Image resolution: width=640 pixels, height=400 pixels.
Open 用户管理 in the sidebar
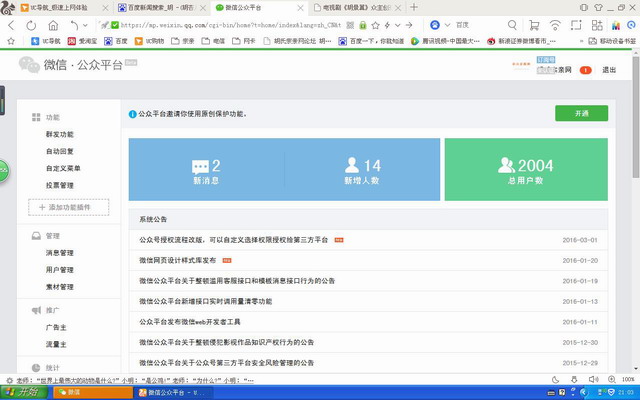[60, 270]
